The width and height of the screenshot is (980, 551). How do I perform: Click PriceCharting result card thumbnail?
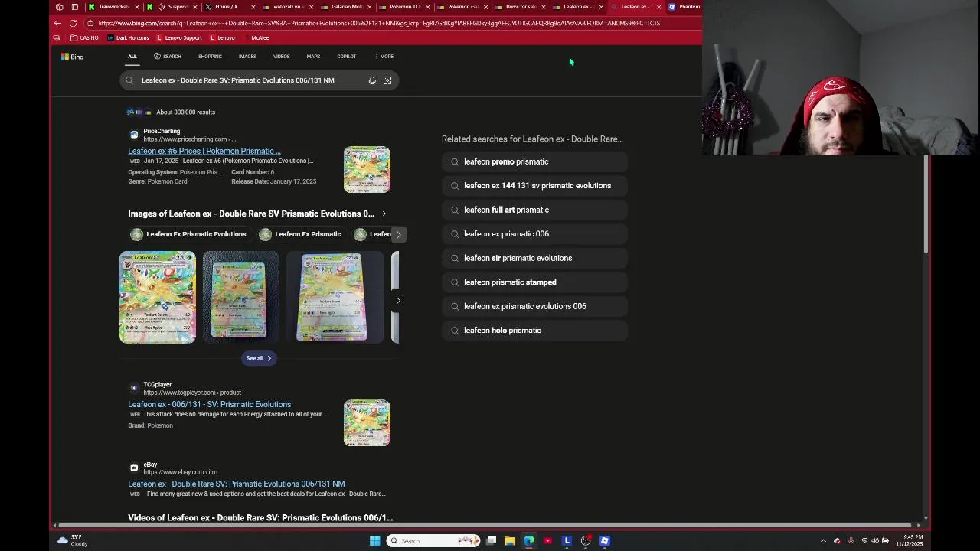click(x=367, y=169)
